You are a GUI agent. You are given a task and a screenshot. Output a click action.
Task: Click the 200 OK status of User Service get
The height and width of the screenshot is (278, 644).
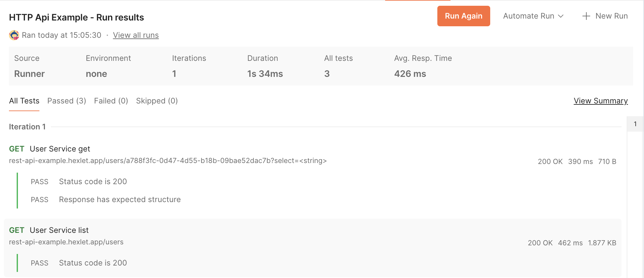(x=550, y=161)
